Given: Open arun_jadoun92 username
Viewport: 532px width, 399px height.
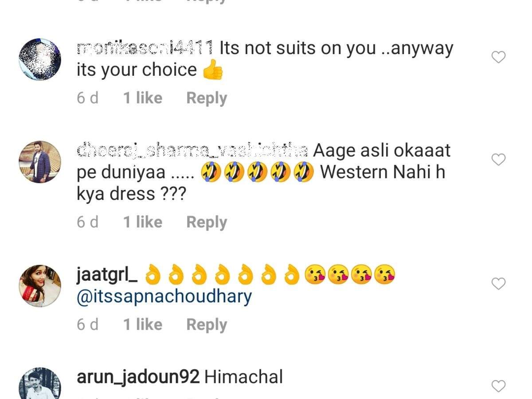Looking at the screenshot, I should (138, 378).
